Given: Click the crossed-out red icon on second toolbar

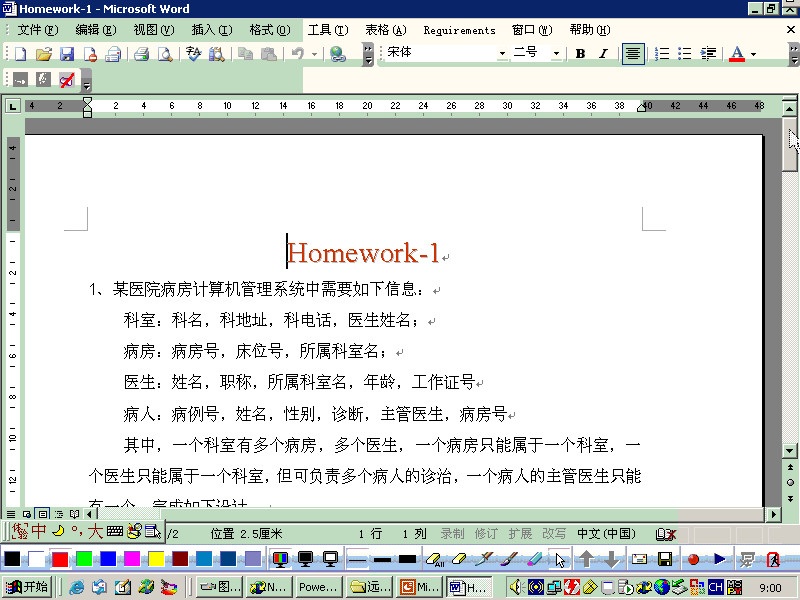Looking at the screenshot, I should (x=67, y=80).
